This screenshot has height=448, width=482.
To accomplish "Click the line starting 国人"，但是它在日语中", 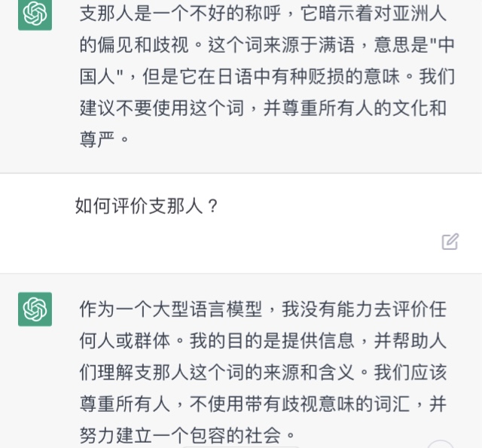I will tap(267, 77).
